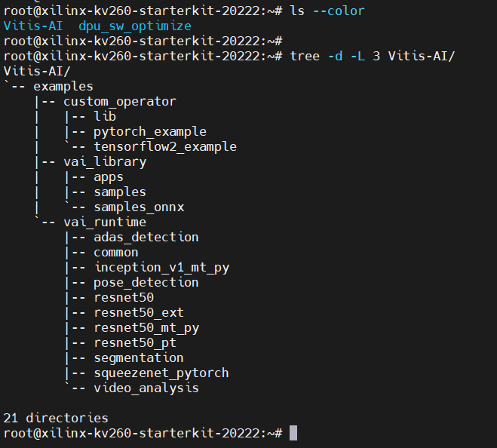The width and height of the screenshot is (497, 448).
Task: Select the examples tree entry
Action: click(x=63, y=87)
